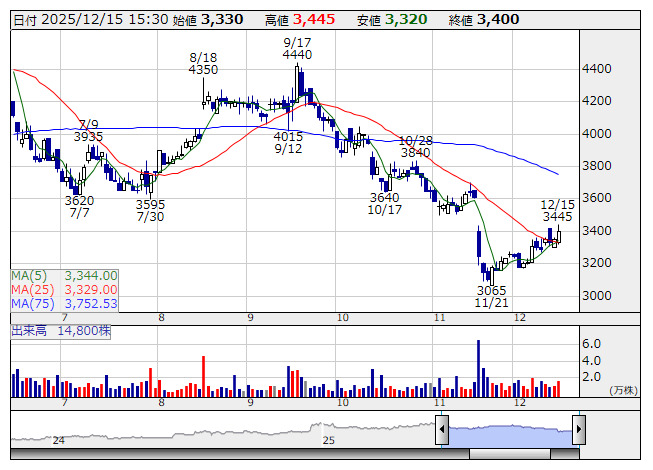Image resolution: width=653 pixels, height=470 pixels.
Task: Click the 3800 price axis label
Action: pyautogui.click(x=596, y=166)
